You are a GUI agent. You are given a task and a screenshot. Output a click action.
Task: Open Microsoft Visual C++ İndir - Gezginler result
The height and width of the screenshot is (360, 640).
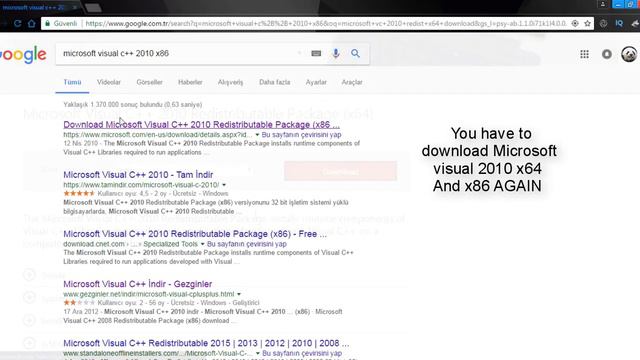[138, 284]
